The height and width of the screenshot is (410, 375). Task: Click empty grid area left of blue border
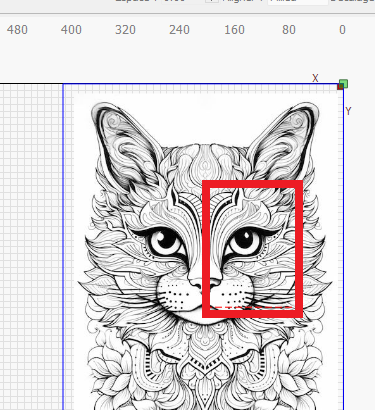coord(31,247)
